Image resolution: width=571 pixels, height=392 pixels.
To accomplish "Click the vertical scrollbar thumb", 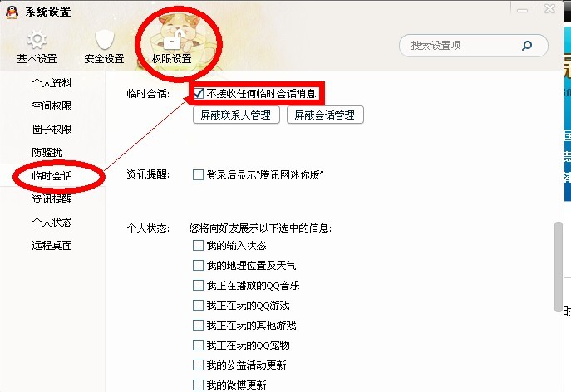I will tap(558, 267).
